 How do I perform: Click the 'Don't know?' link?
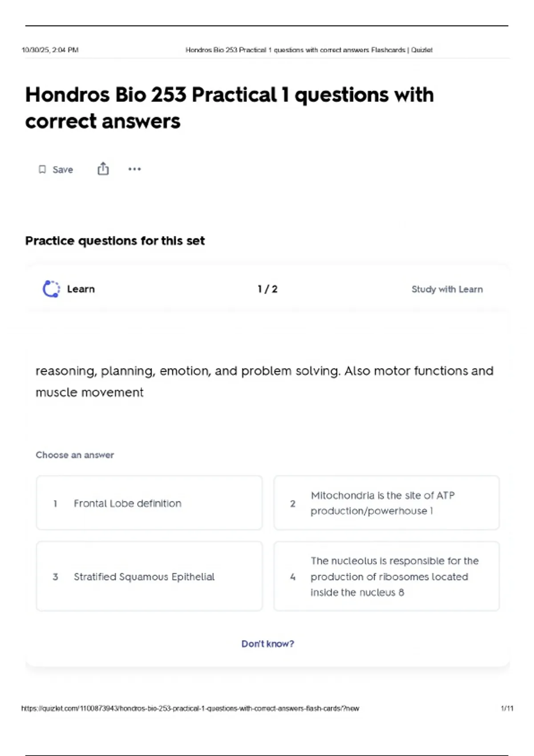[x=267, y=643]
